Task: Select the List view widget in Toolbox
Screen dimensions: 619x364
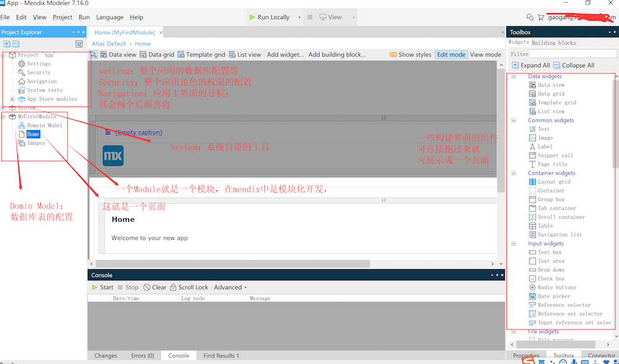Action: click(x=547, y=111)
